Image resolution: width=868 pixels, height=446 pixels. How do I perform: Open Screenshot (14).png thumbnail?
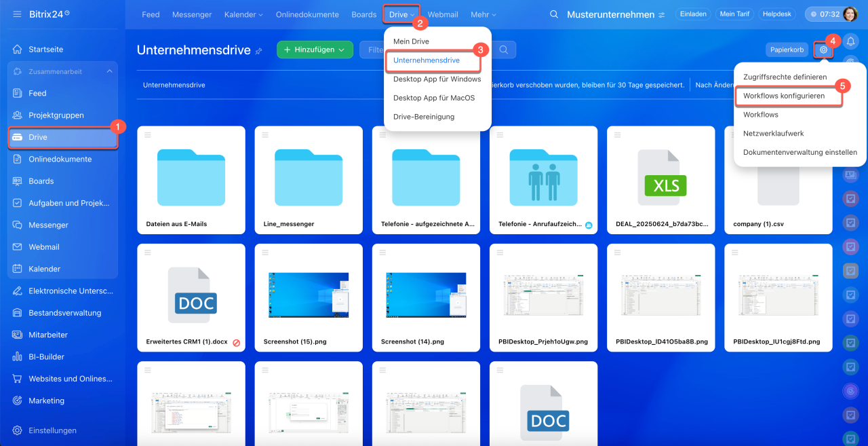pyautogui.click(x=426, y=296)
